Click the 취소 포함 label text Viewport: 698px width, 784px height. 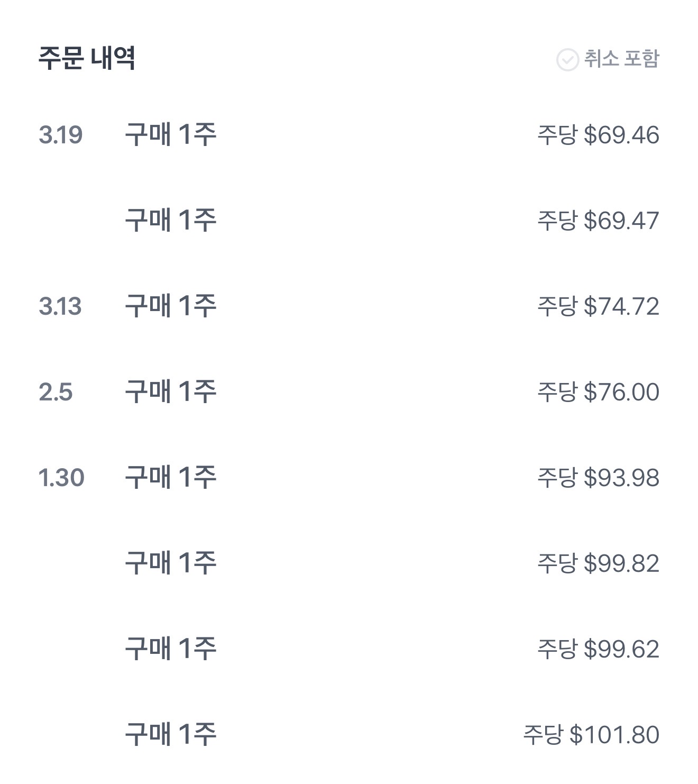tap(621, 58)
